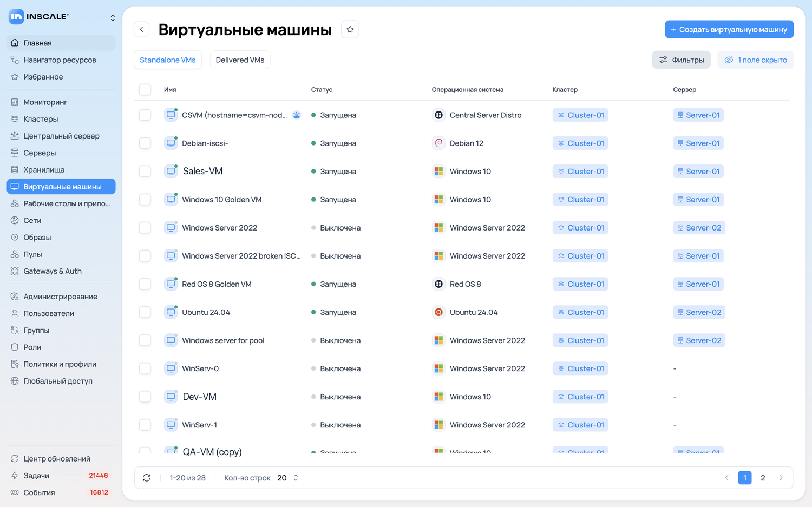Screen dimensions: 812x507
Task: Click the Inscale logo in the sidebar
Action: click(x=38, y=17)
